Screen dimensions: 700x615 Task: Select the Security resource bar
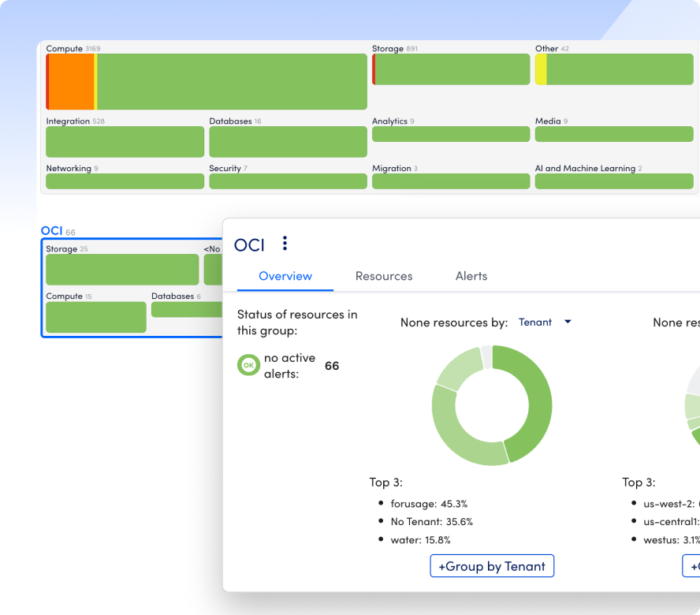288,181
